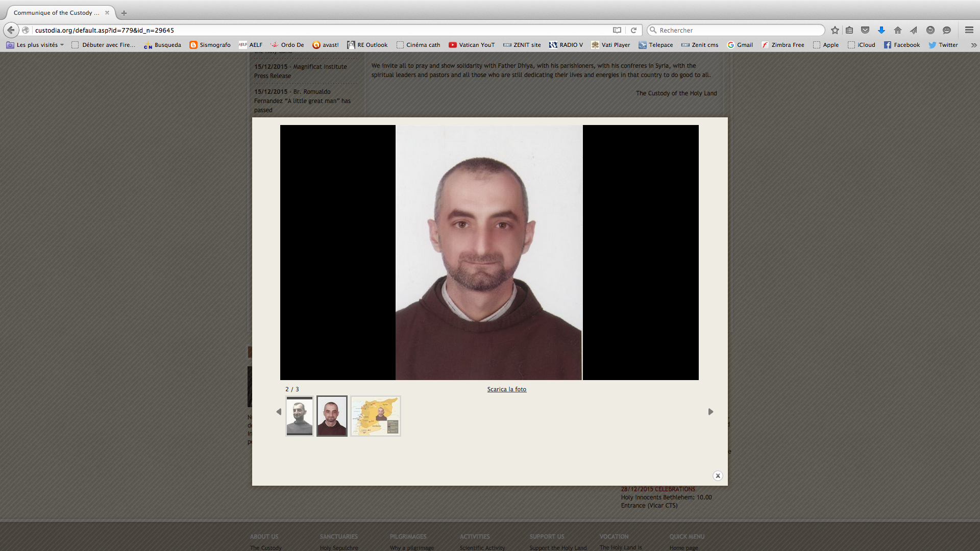
Task: Reload the page with refresh icon
Action: pyautogui.click(x=633, y=30)
